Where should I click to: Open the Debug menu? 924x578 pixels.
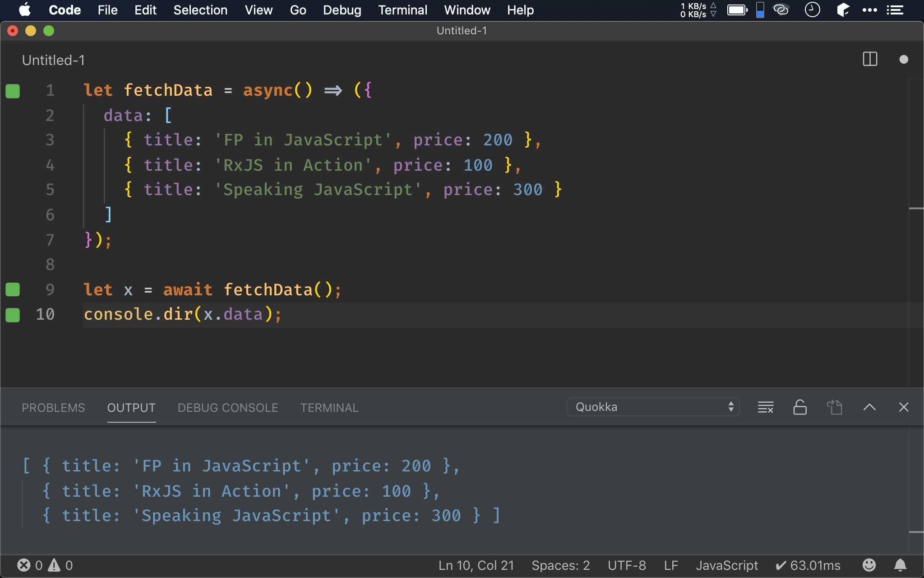point(342,10)
